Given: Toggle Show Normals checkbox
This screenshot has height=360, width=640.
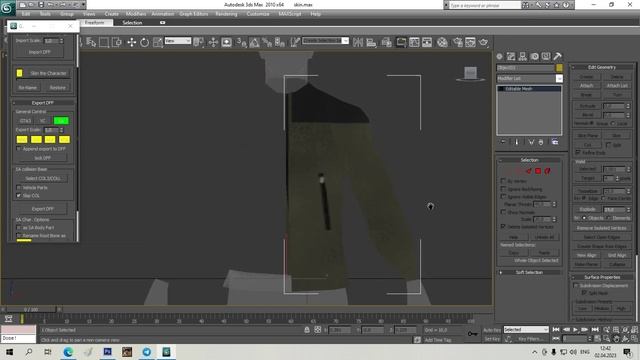Looking at the screenshot, I should (503, 212).
